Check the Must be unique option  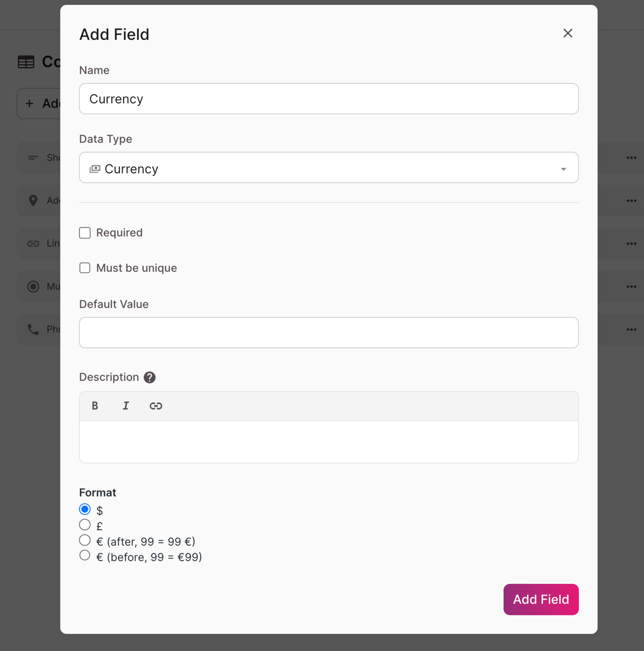[85, 268]
